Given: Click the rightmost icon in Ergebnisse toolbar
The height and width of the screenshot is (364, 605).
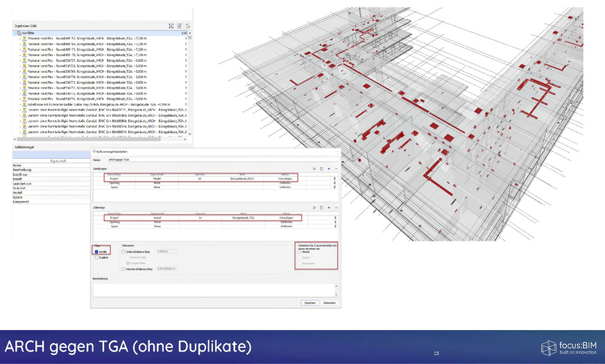Looking at the screenshot, I should click(x=187, y=25).
